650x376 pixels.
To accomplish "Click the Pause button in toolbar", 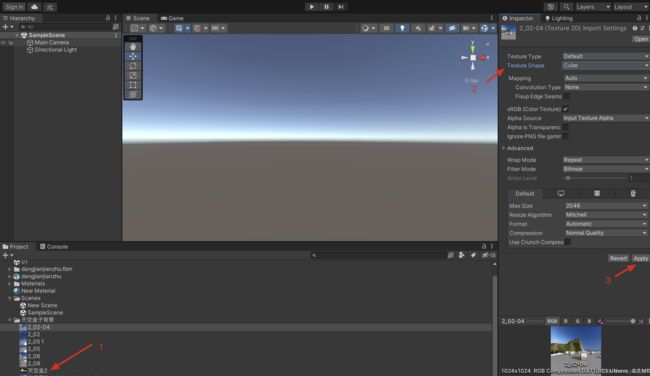I will pos(326,7).
